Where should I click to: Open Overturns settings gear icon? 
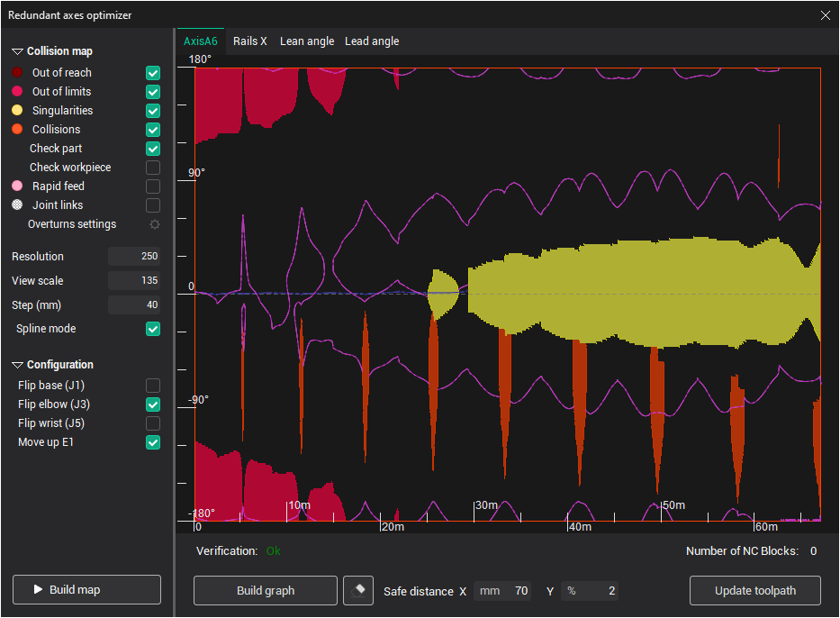pyautogui.click(x=154, y=224)
